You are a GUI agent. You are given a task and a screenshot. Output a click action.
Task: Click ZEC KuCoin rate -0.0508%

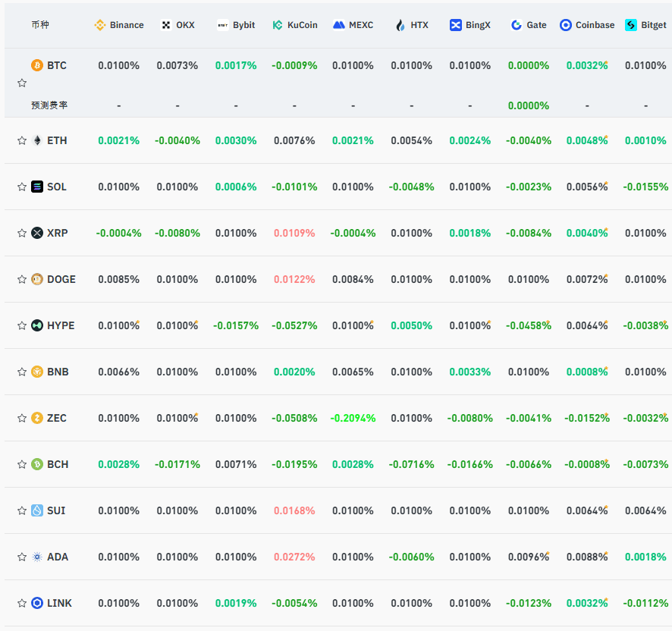pos(294,419)
